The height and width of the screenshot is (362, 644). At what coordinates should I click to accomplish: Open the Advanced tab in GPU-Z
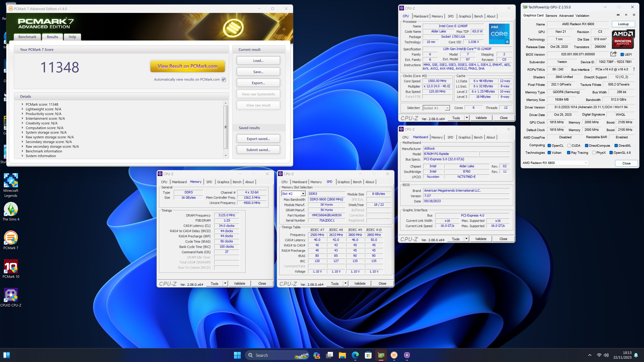pyautogui.click(x=566, y=15)
